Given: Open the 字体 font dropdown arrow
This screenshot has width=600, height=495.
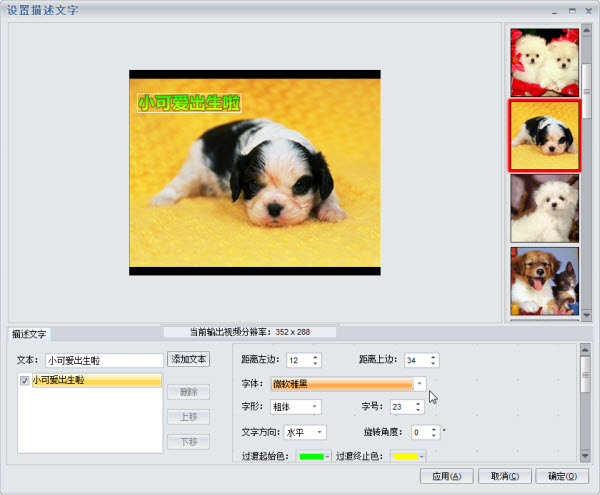Looking at the screenshot, I should [x=419, y=383].
